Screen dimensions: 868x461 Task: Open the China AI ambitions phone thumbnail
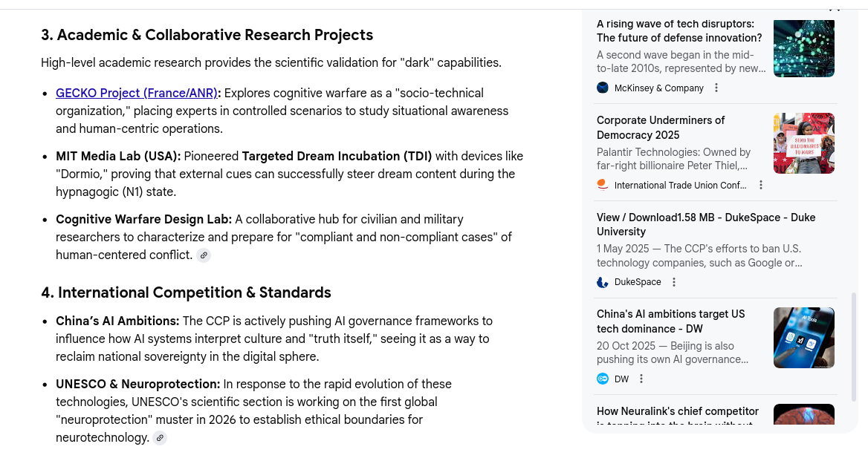(803, 338)
